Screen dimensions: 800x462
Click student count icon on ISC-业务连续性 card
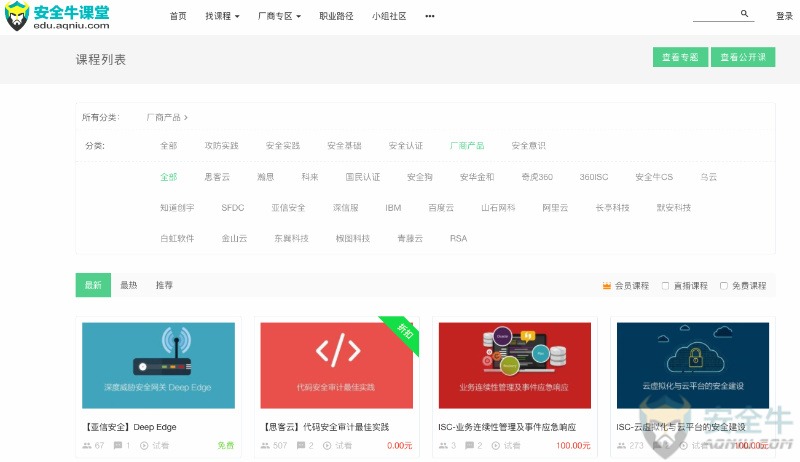[x=444, y=445]
